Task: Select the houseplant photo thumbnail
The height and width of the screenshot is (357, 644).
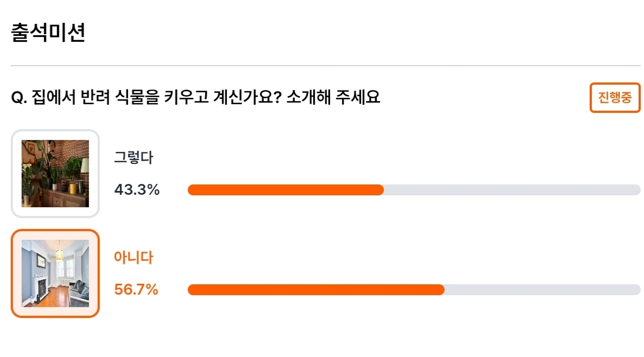Action: point(55,174)
